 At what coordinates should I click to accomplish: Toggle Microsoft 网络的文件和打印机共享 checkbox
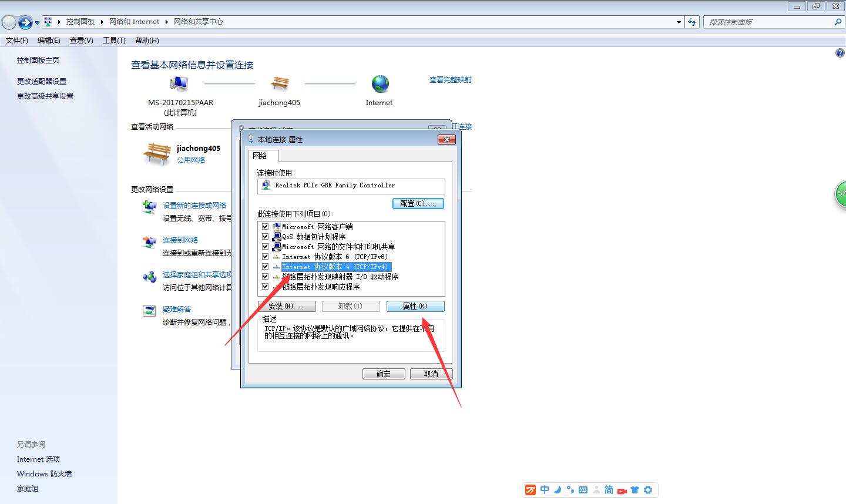coord(265,247)
